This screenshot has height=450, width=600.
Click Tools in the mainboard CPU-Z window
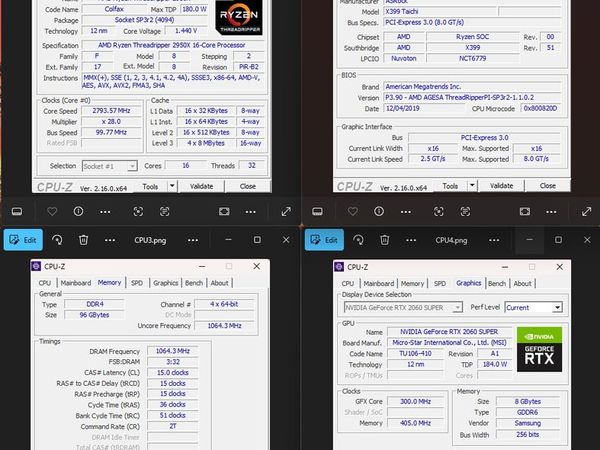tap(450, 186)
